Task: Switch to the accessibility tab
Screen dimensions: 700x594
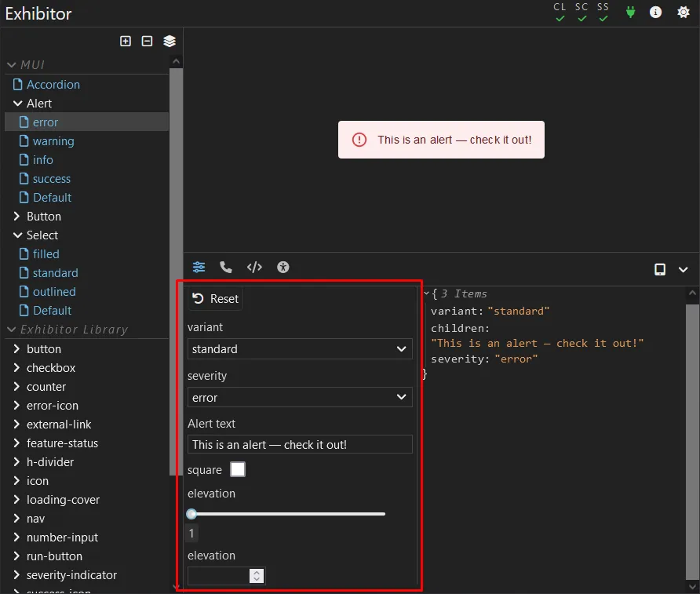Action: tap(283, 267)
